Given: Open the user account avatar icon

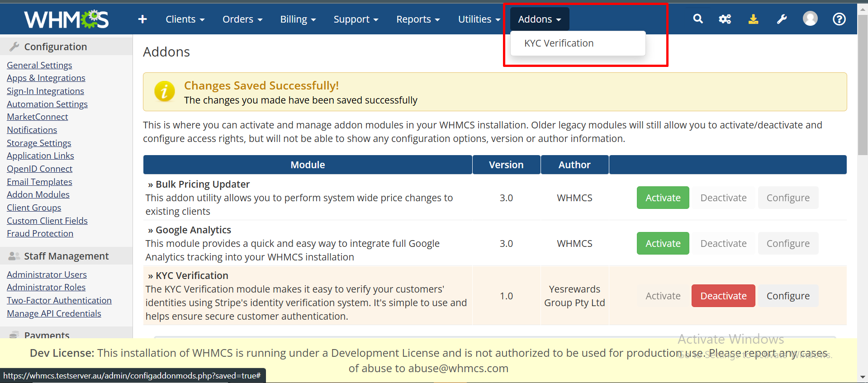Looking at the screenshot, I should [x=810, y=19].
